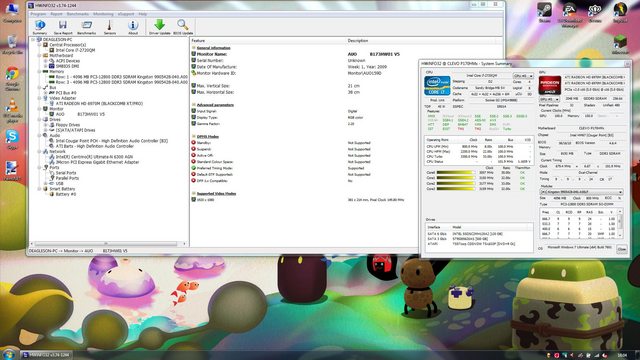Viewport: 640px width, 360px height.
Task: Select JMicron PCI Express Gigabit Ethernet Adapter
Action: click(97, 162)
